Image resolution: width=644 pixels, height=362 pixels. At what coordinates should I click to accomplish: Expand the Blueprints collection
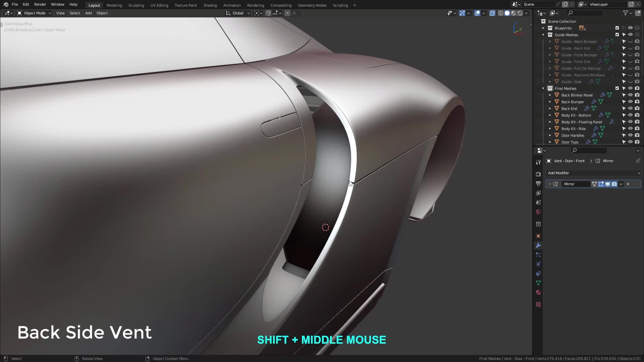coord(543,28)
